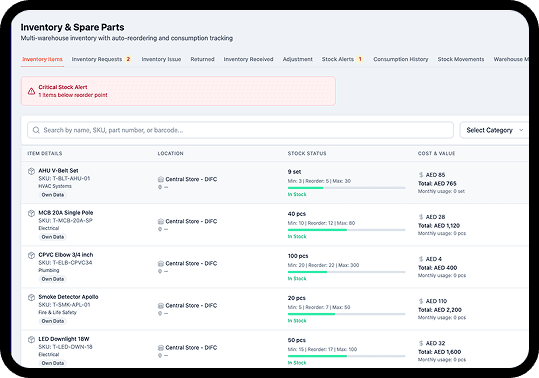Open the Stock Alerts tab
The width and height of the screenshot is (539, 378).
point(342,59)
